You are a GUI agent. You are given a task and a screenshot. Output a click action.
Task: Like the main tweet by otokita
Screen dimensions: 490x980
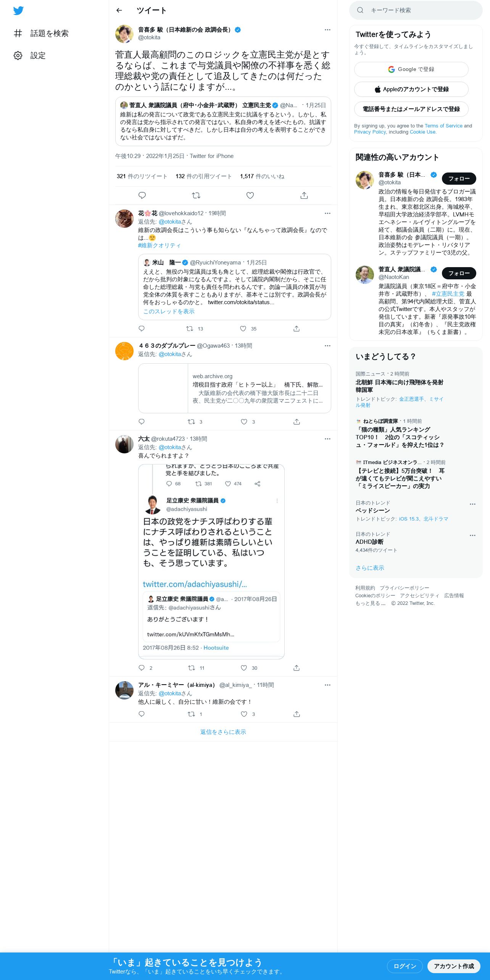click(250, 195)
